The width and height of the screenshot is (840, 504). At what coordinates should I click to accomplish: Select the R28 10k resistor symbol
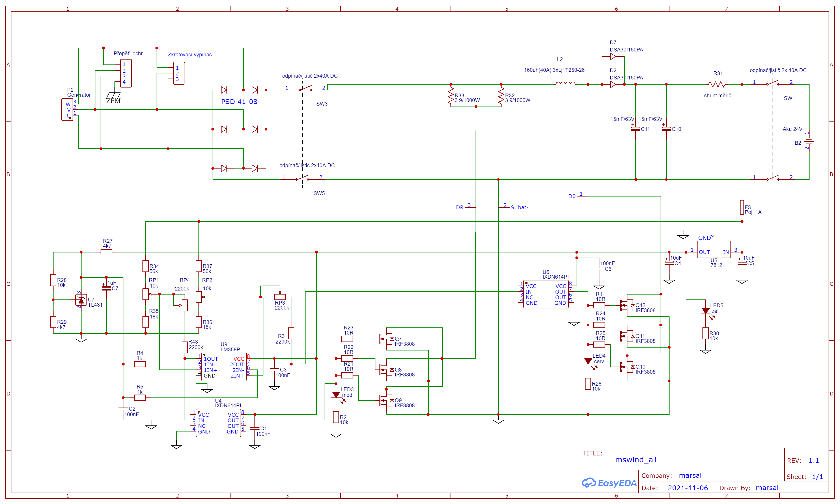click(x=53, y=280)
